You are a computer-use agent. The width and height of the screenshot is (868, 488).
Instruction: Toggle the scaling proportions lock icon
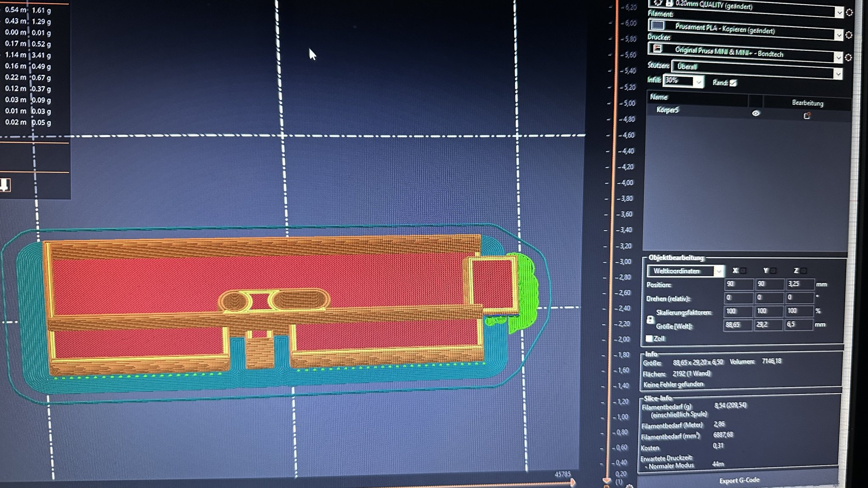[650, 320]
